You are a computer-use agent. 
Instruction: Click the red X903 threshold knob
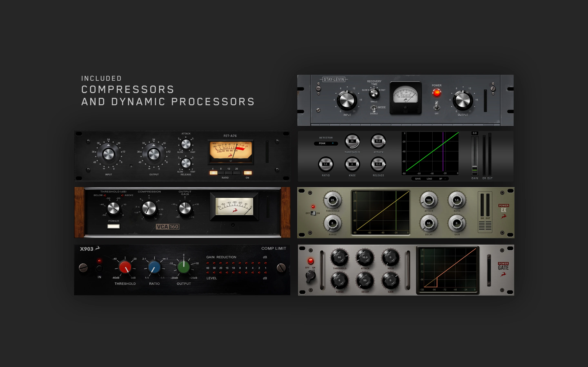pos(125,267)
